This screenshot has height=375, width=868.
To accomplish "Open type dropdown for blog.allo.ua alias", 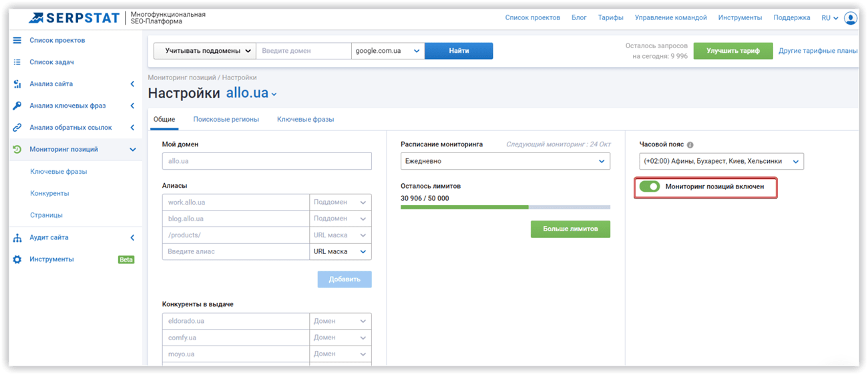I will pyautogui.click(x=341, y=219).
